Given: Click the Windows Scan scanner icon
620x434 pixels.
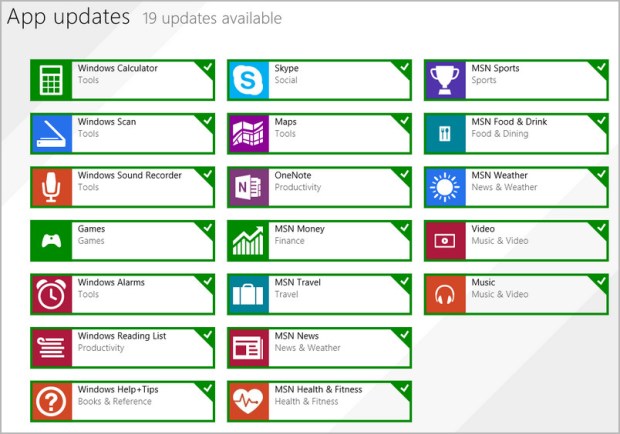Looking at the screenshot, I should [50, 134].
